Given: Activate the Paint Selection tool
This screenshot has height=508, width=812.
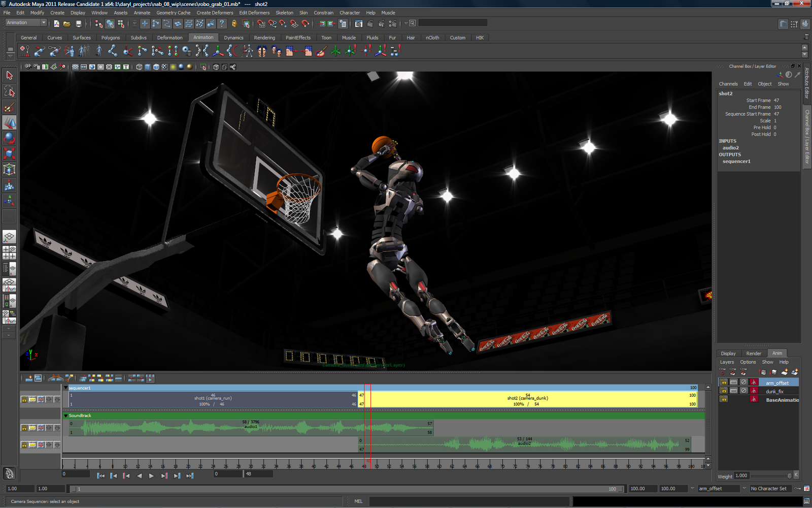Looking at the screenshot, I should (8, 106).
